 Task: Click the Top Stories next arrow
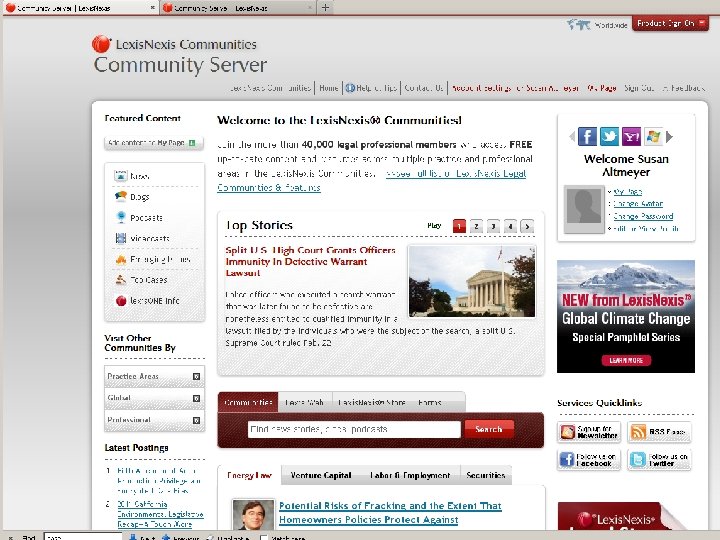(527, 226)
